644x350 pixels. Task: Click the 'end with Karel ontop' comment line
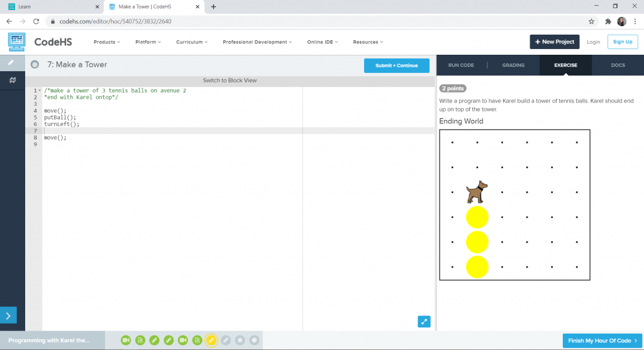(x=81, y=97)
